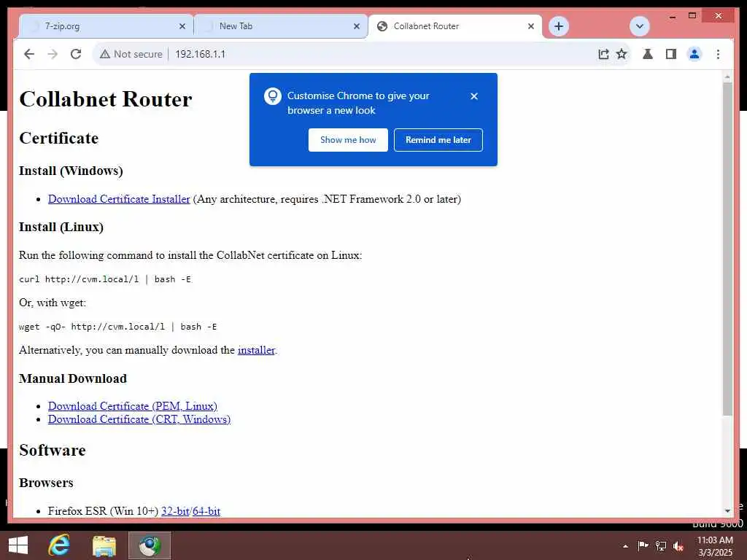The height and width of the screenshot is (560, 747).
Task: Bookmark this page with the star icon
Action: [622, 54]
